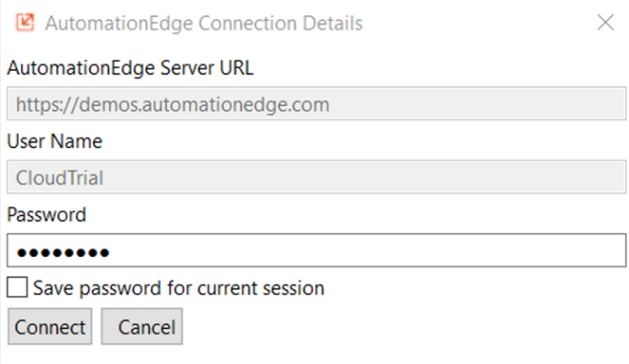Click the User Name field containing CloudTrial
Image resolution: width=629 pixels, height=364 pixels.
316,177
